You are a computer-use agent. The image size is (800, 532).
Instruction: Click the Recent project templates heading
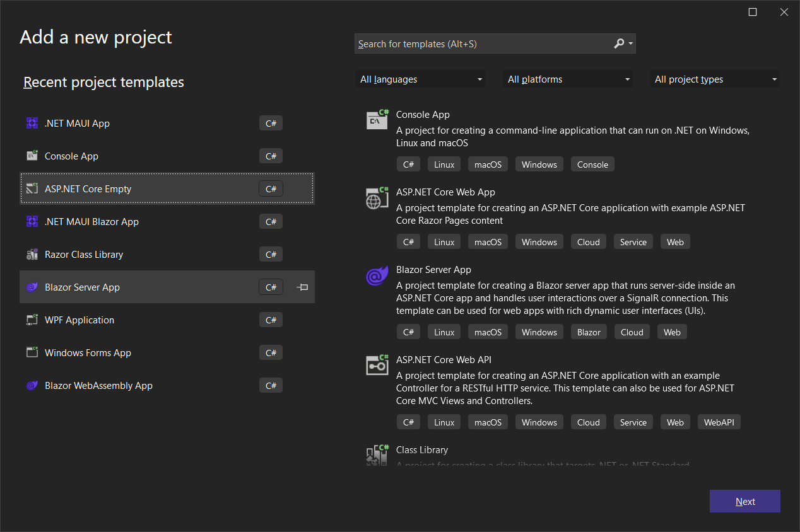pyautogui.click(x=103, y=82)
